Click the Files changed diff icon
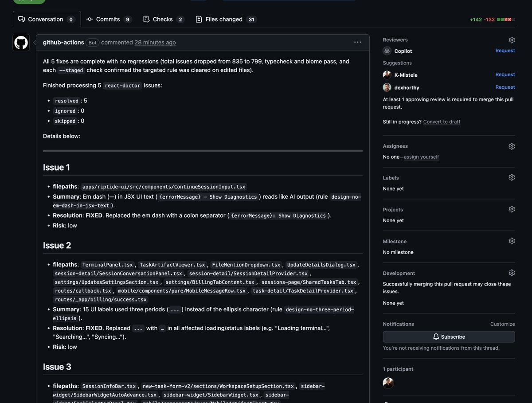 point(199,19)
